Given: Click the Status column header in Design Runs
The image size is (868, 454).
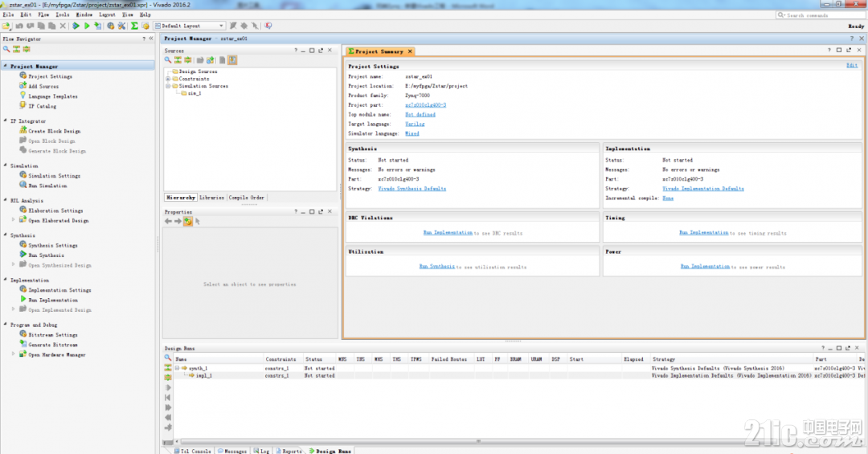Looking at the screenshot, I should (314, 359).
